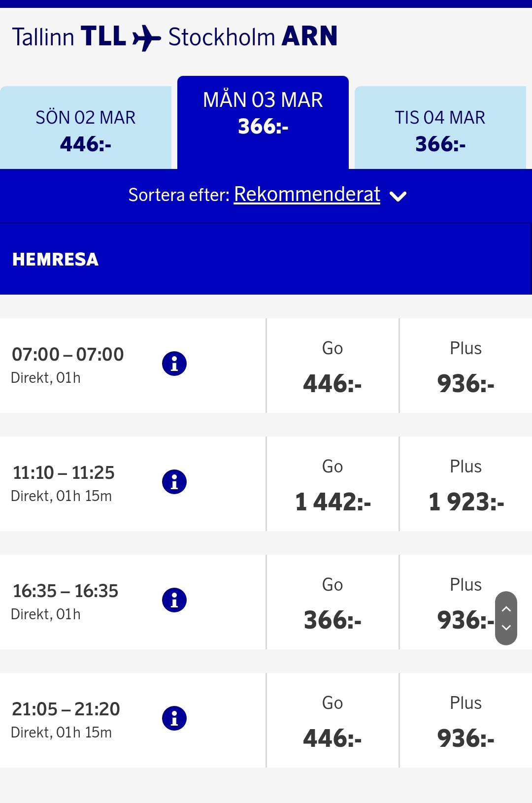The height and width of the screenshot is (803, 532).
Task: Choose Plus fare 936 for 07:00 flight
Action: click(x=465, y=366)
